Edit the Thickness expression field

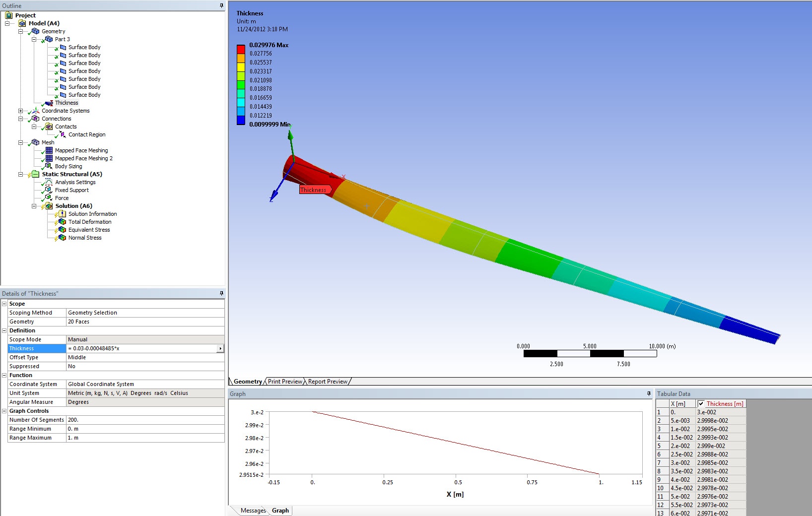(x=141, y=348)
